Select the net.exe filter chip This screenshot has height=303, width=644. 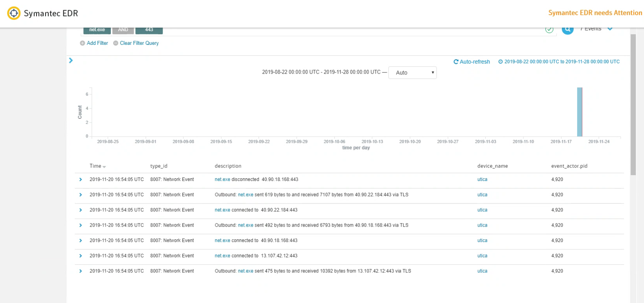click(97, 30)
